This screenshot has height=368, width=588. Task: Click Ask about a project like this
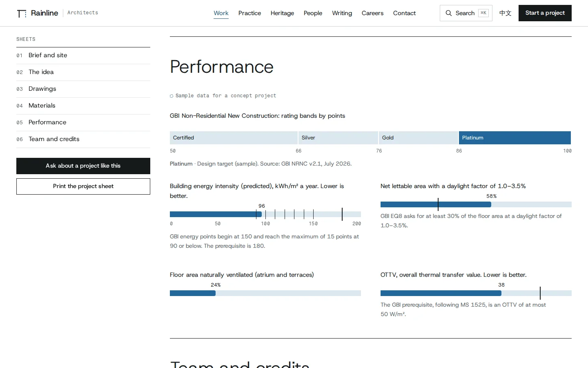(83, 166)
